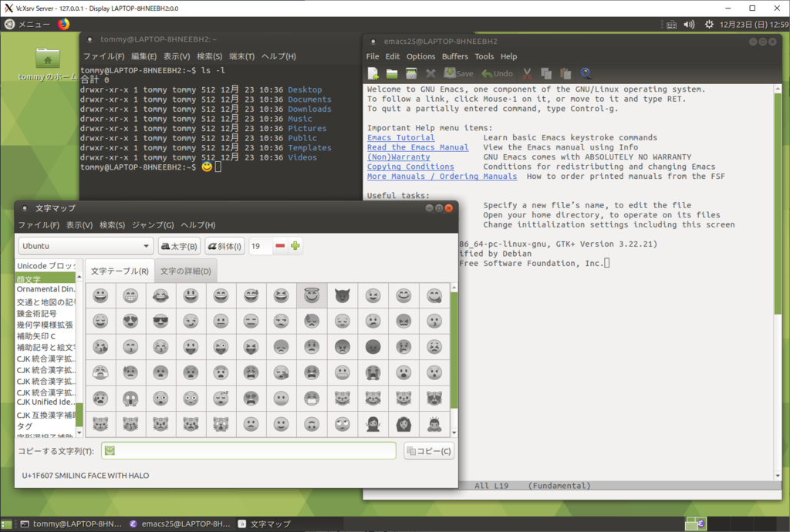This screenshot has width=790, height=532.
Task: Follow the Emacs Tutorial link
Action: click(400, 137)
